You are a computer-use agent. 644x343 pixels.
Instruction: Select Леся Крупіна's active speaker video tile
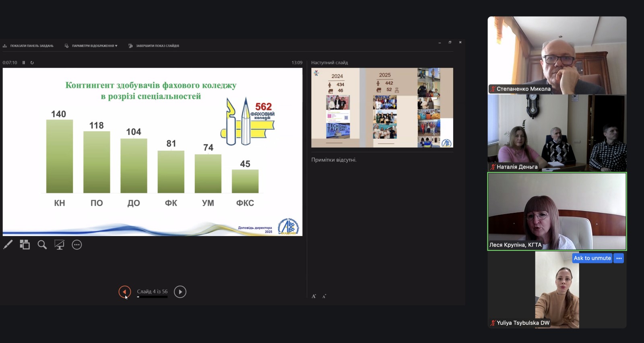[557, 212]
